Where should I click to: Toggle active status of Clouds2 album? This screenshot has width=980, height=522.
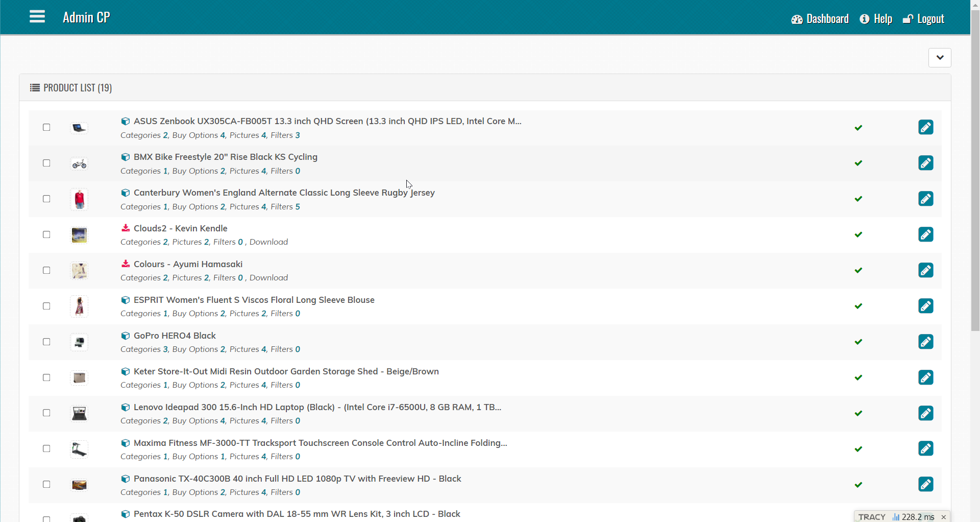pyautogui.click(x=859, y=234)
